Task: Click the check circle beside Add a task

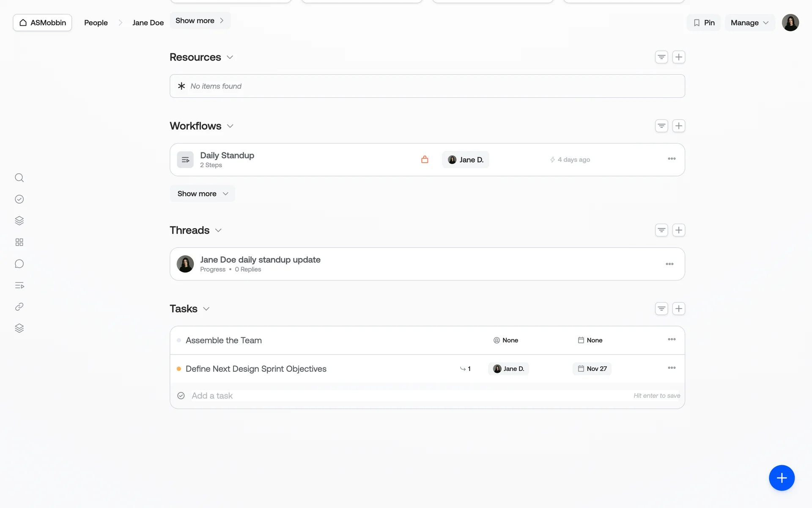Action: 181,396
